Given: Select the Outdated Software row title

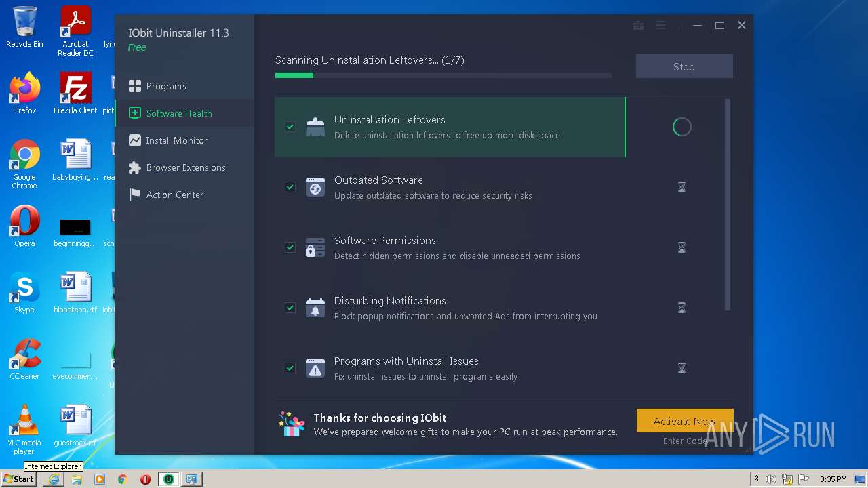Looking at the screenshot, I should pyautogui.click(x=378, y=180).
